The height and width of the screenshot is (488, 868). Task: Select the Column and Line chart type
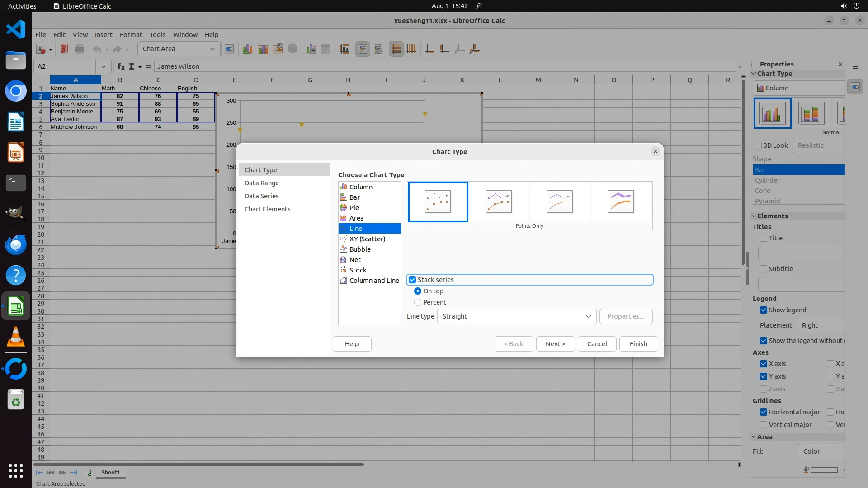click(x=374, y=281)
